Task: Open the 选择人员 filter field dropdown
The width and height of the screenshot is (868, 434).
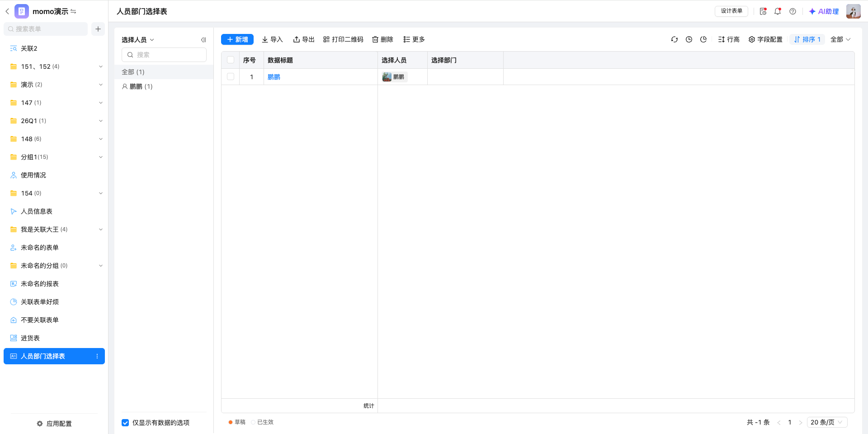Action: 138,40
